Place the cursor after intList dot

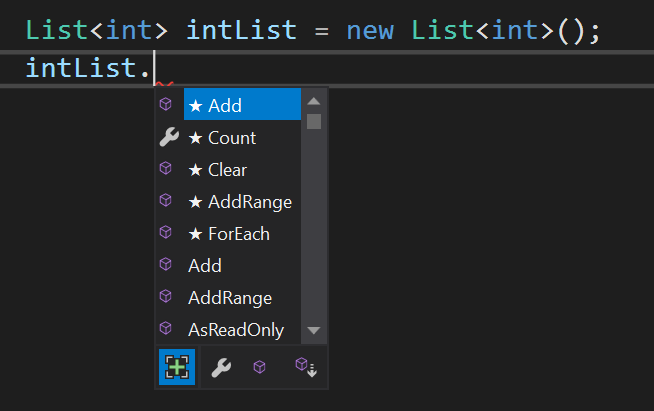point(153,68)
